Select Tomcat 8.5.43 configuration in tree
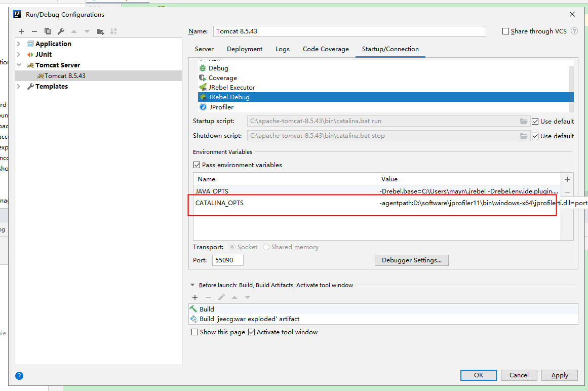This screenshot has width=588, height=391. tap(99, 76)
